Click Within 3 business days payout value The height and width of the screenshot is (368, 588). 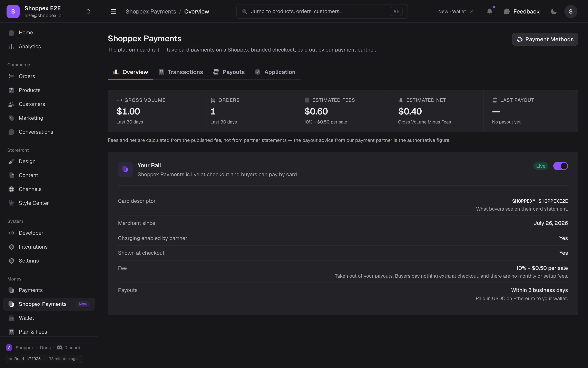(x=539, y=290)
